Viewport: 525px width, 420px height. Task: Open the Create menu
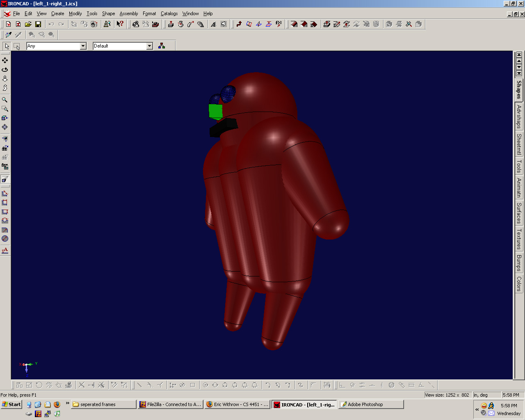coord(58,14)
